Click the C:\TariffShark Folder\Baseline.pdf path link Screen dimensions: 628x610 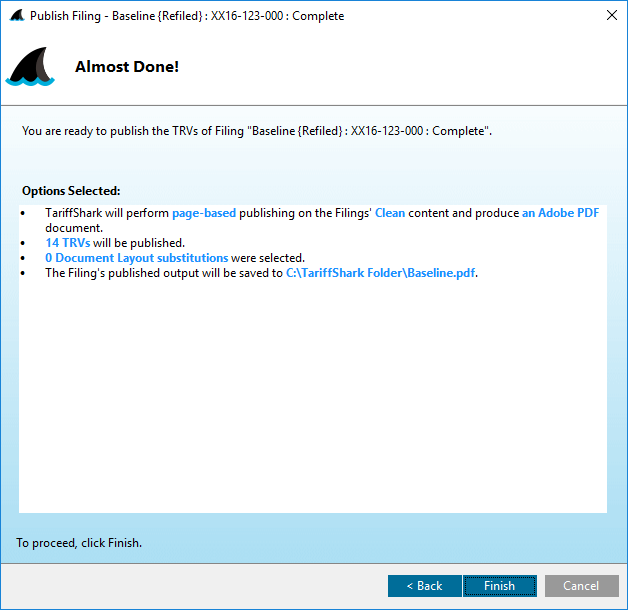pyautogui.click(x=380, y=273)
